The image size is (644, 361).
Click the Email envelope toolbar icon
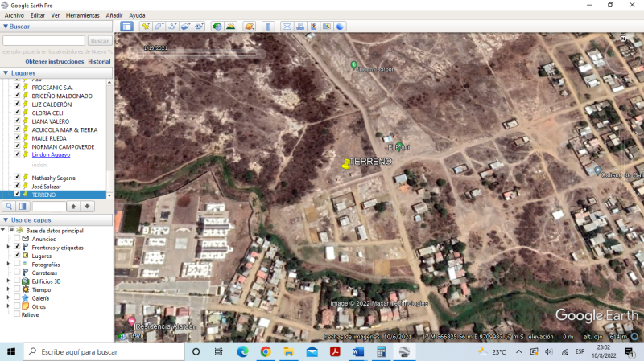287,27
